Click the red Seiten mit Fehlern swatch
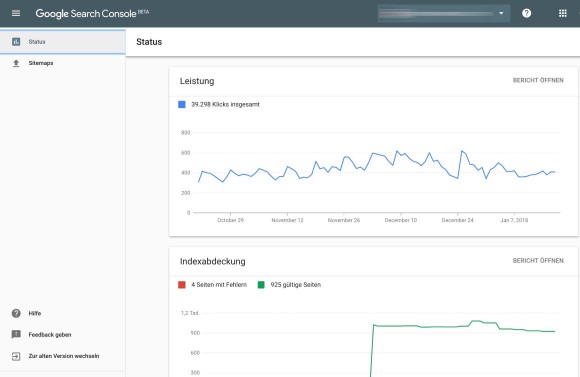The image size is (580, 377). pos(182,285)
